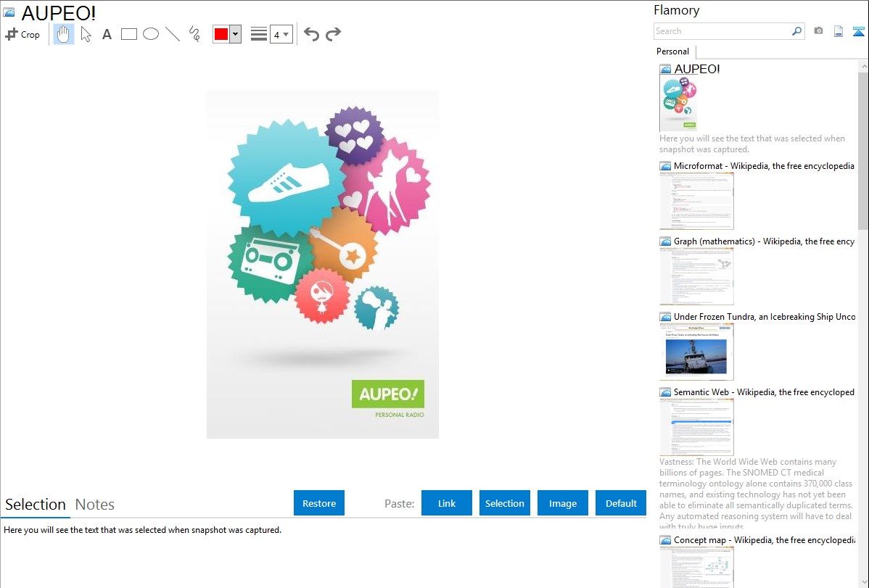
Task: Click the Paste Selection button
Action: tap(505, 503)
